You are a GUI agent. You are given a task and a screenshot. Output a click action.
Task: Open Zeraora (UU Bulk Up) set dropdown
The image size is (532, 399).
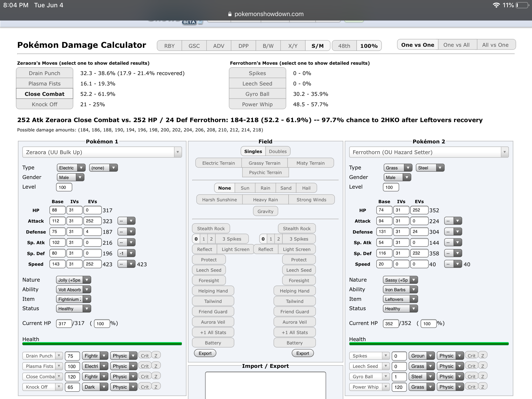(x=102, y=152)
